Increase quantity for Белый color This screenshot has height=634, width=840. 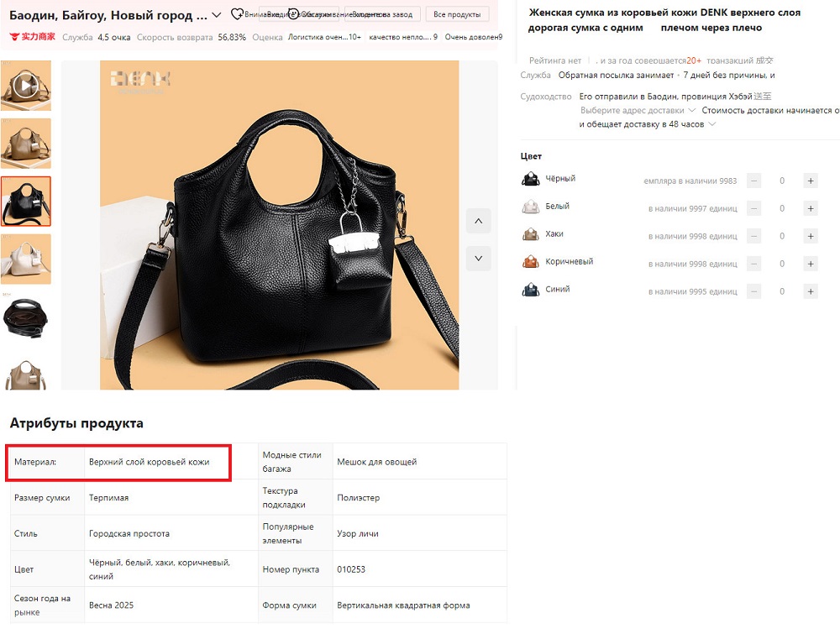coord(810,208)
